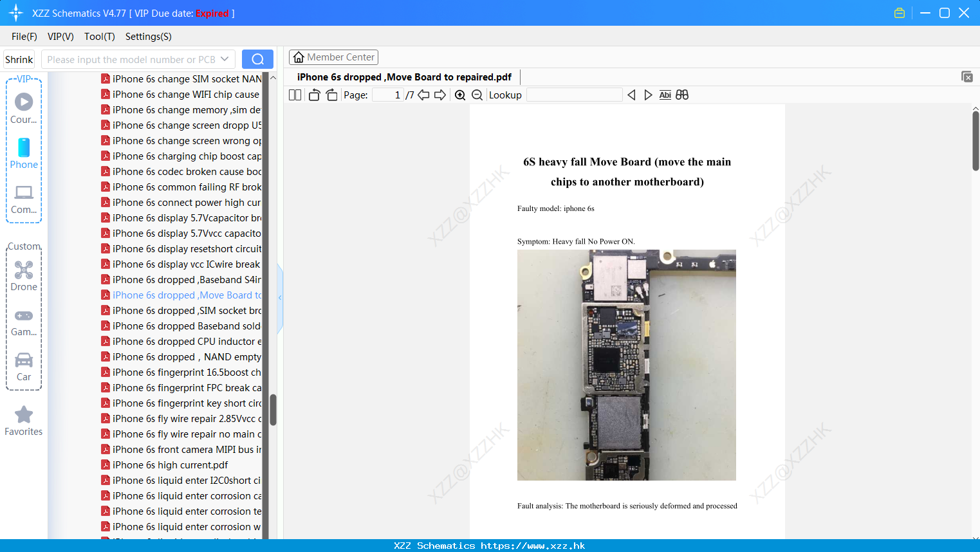Close the PDF tab panel icon

click(966, 77)
